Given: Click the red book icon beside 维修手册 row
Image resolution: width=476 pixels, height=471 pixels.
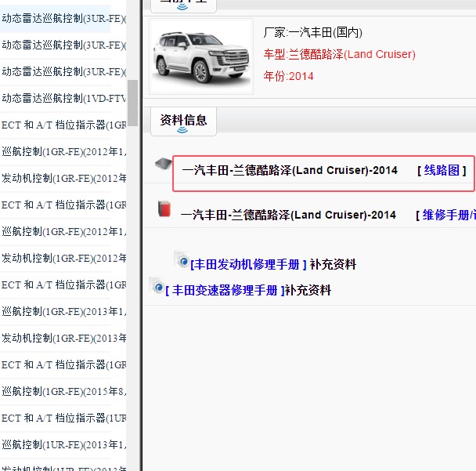Looking at the screenshot, I should click(x=164, y=209).
